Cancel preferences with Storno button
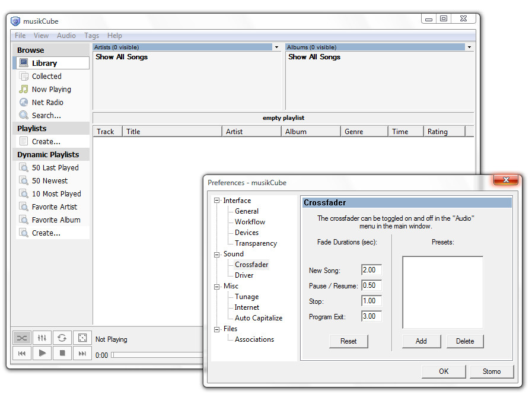Screen dimensions: 532x397 click(492, 371)
